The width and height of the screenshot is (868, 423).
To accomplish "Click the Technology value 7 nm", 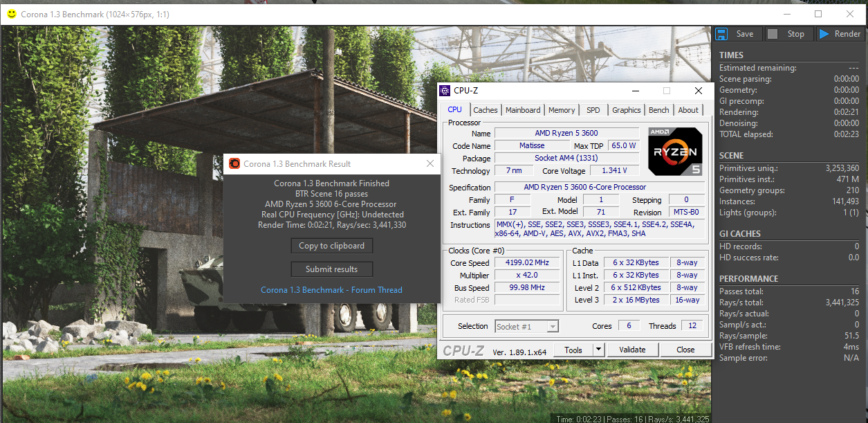I will (513, 171).
